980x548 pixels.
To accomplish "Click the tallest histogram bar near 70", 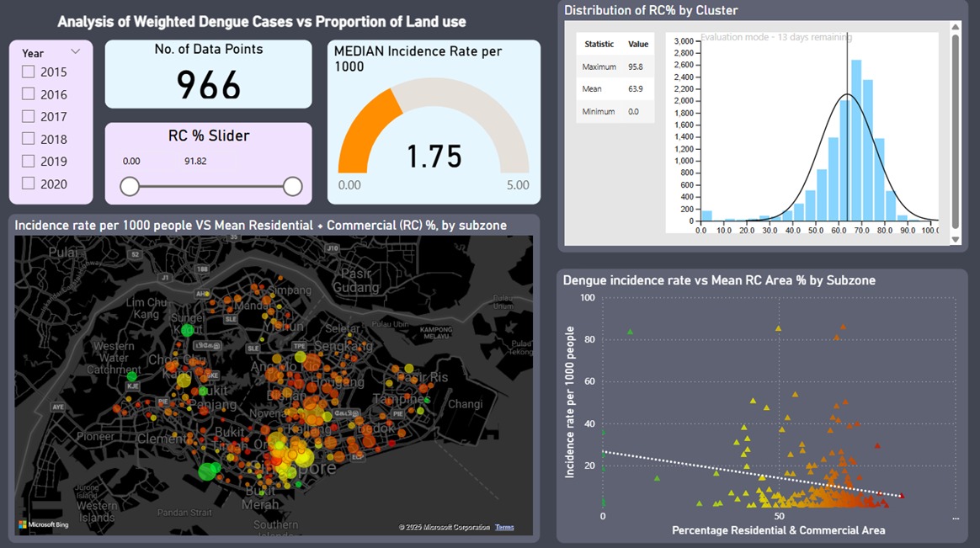I will 856,141.
